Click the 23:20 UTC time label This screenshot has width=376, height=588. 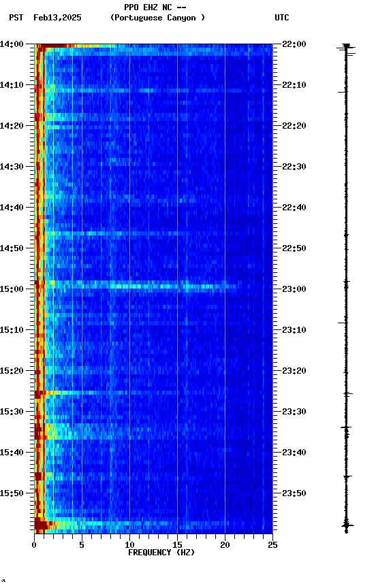(x=294, y=372)
